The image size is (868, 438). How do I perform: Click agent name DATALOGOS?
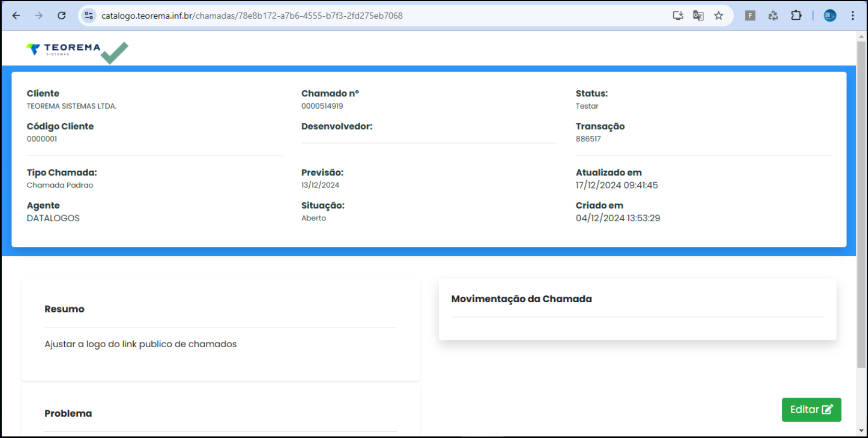(x=53, y=218)
